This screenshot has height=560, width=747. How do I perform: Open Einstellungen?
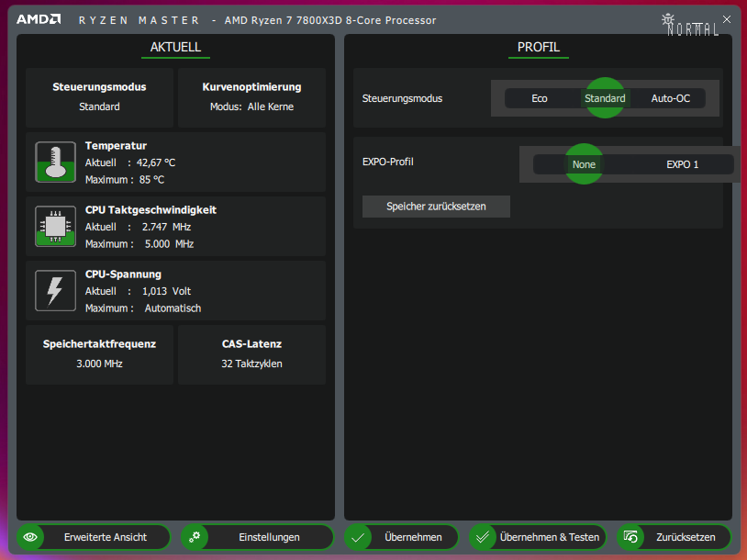click(258, 537)
